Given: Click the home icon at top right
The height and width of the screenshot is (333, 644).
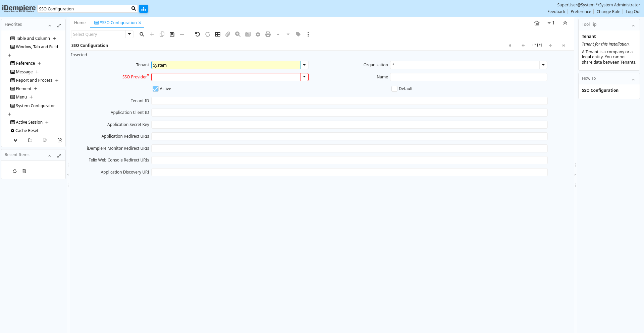Looking at the screenshot, I should (537, 23).
